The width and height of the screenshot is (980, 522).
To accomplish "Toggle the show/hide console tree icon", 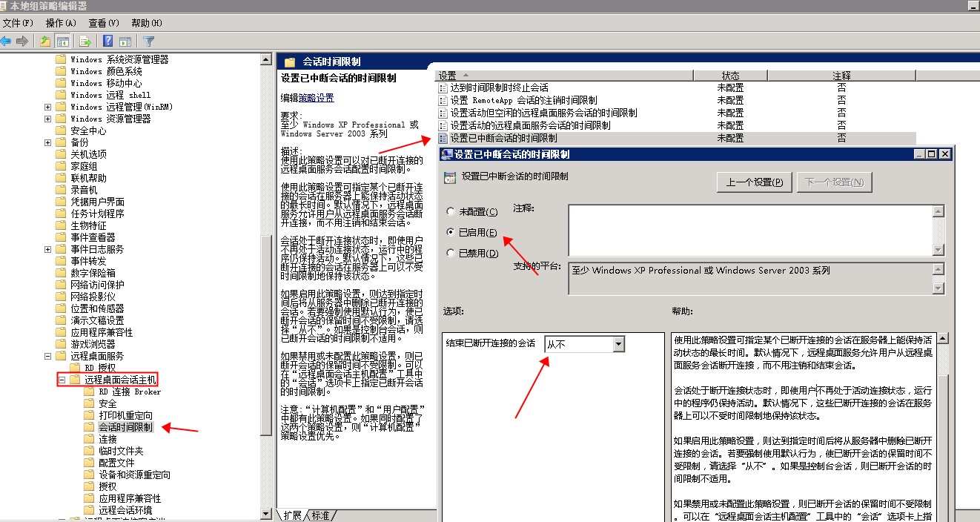I will tap(63, 42).
